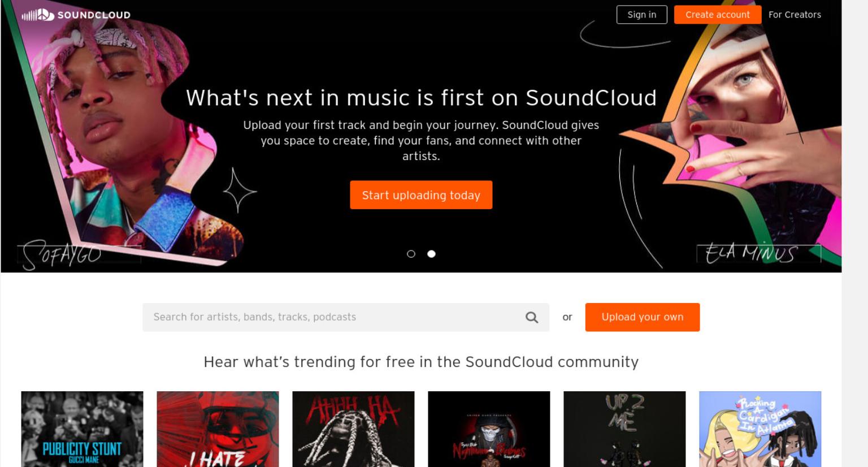Image resolution: width=868 pixels, height=467 pixels.
Task: Click Start uploading today button
Action: [x=421, y=195]
